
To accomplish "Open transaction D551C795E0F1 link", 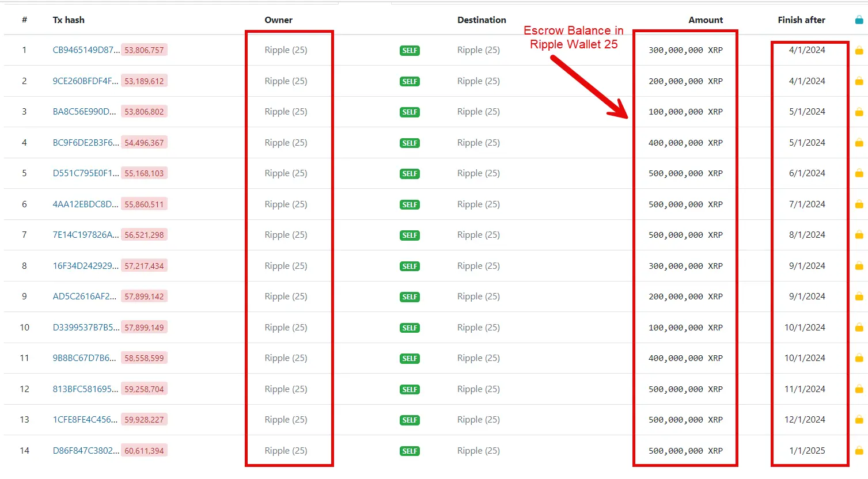I will (85, 173).
